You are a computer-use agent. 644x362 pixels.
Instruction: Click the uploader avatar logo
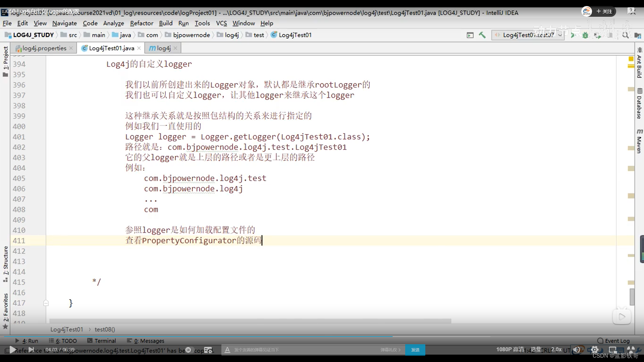587,11
